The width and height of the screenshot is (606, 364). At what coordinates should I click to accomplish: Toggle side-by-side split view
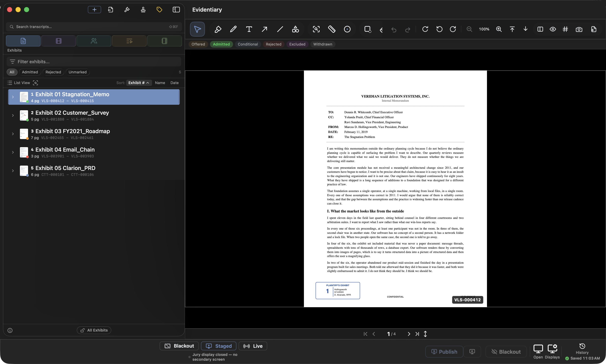point(540,29)
